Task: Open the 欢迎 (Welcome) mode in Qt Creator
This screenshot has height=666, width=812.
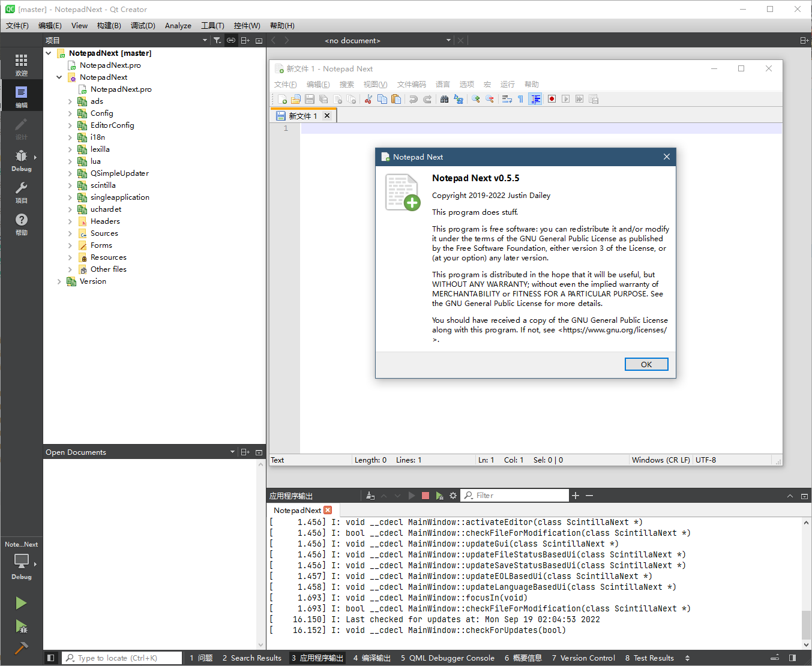Action: 22,65
